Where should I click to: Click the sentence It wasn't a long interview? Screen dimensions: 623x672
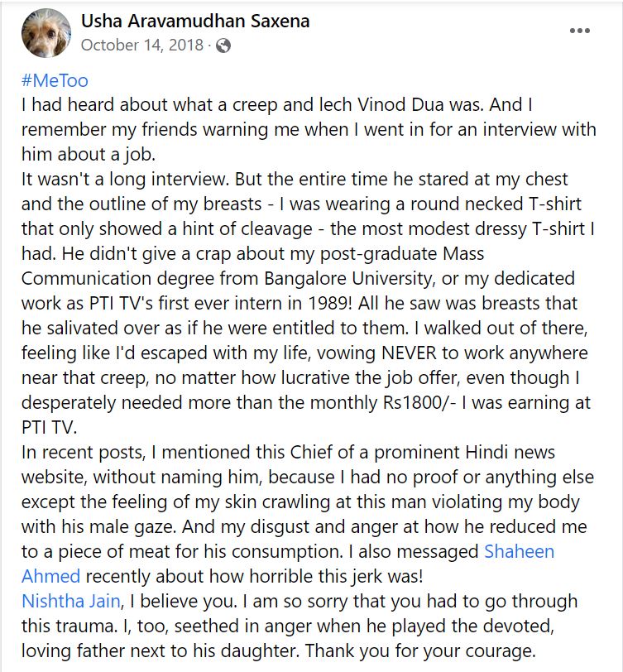click(x=124, y=180)
